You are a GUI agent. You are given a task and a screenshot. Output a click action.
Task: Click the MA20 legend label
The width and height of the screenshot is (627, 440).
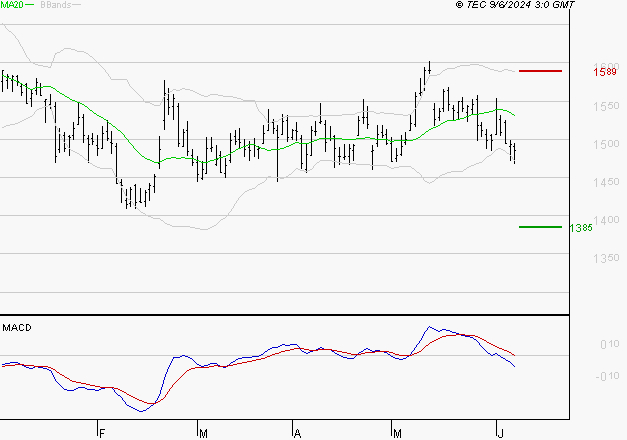point(12,5)
